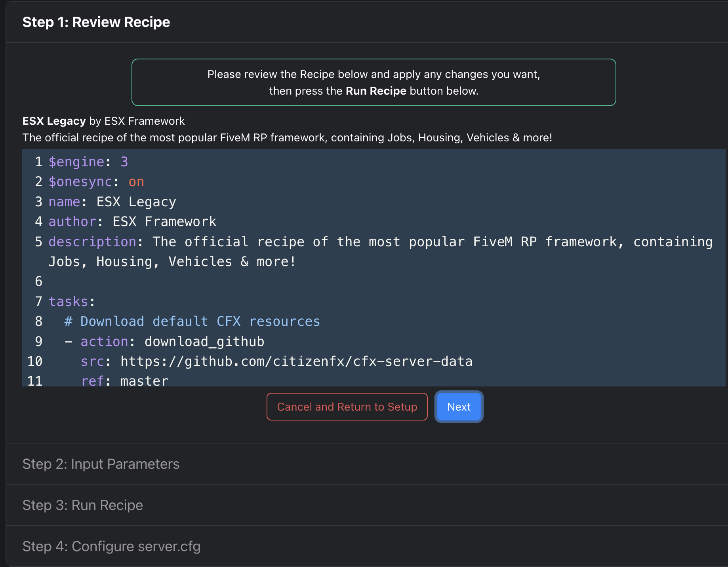The width and height of the screenshot is (728, 567).
Task: Click the recipe description text above editor
Action: (287, 137)
